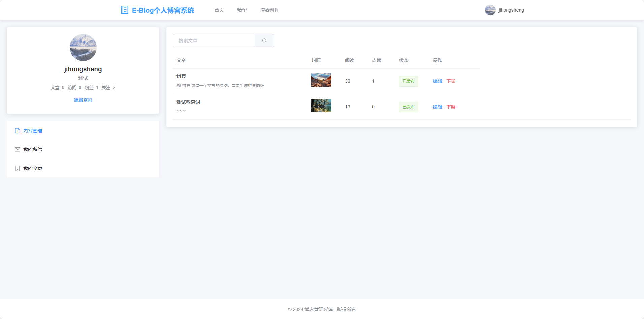Viewport: 644px width, 319px height.
Task: Click the 编辑资料 link
Action: point(83,100)
